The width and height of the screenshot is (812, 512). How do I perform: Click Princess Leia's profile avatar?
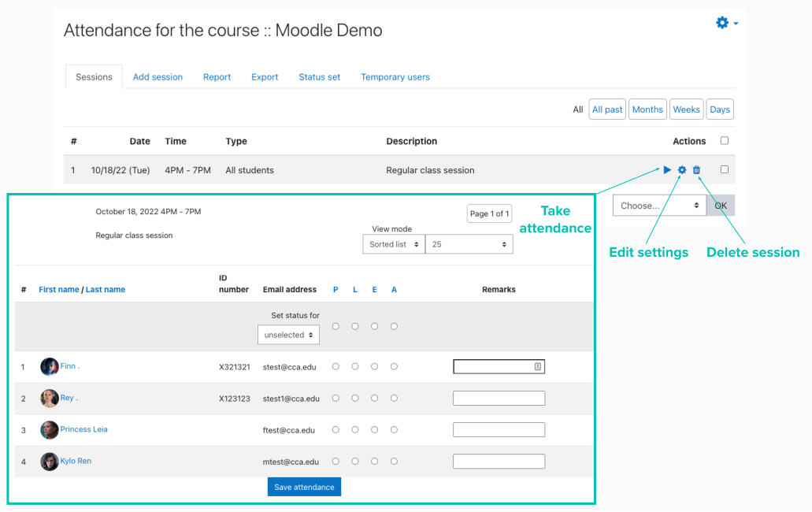point(50,430)
